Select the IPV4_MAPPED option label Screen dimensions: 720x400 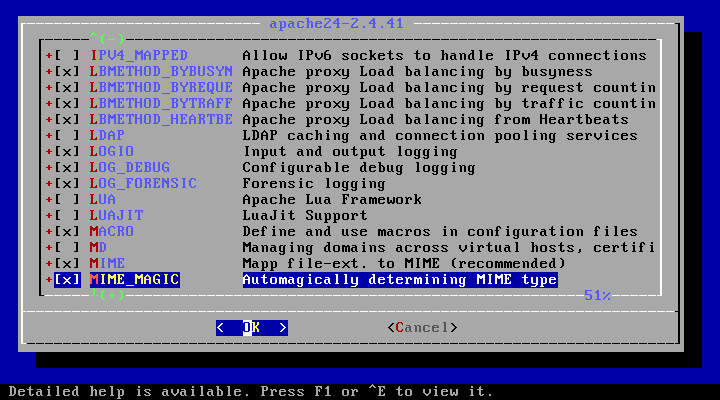[139, 56]
